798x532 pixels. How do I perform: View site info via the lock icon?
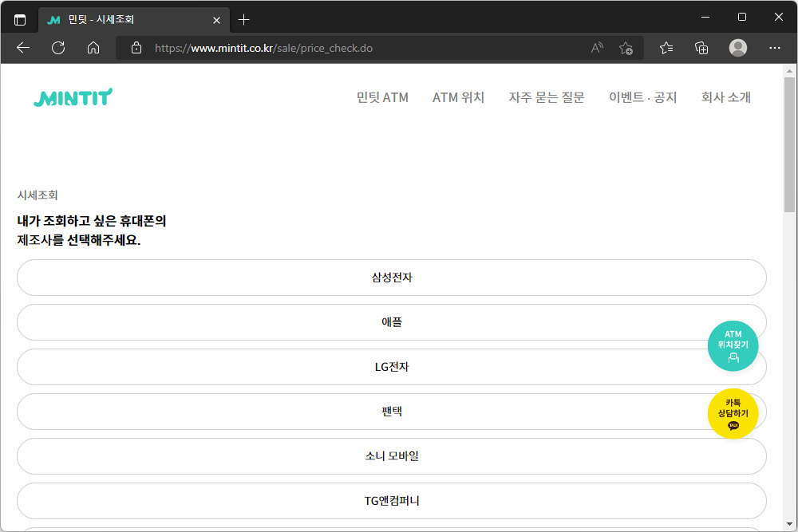136,48
